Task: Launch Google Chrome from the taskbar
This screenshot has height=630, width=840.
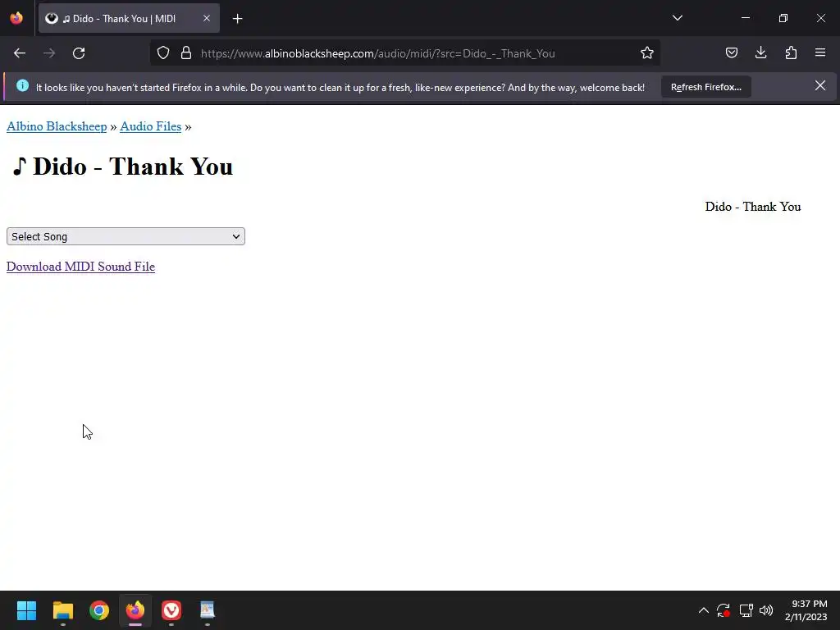Action: click(x=99, y=610)
